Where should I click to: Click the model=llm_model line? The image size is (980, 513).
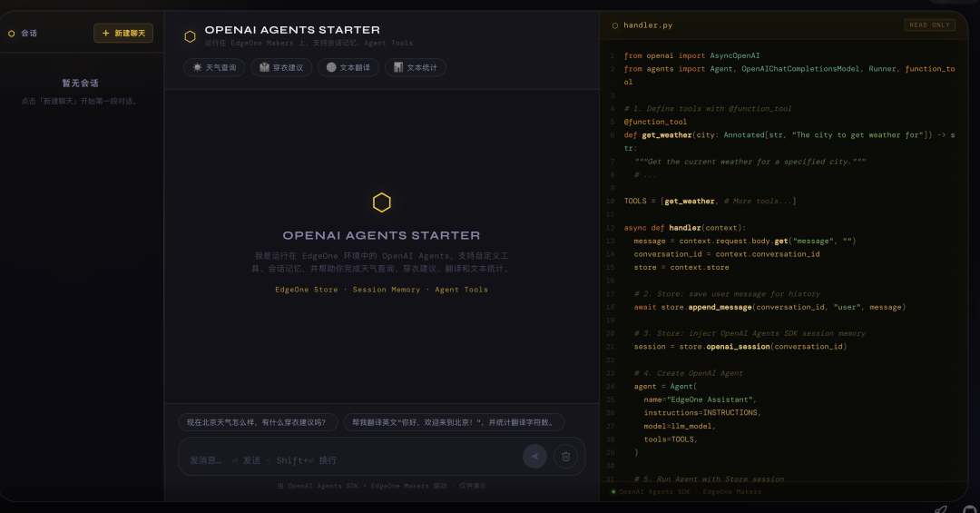point(680,426)
